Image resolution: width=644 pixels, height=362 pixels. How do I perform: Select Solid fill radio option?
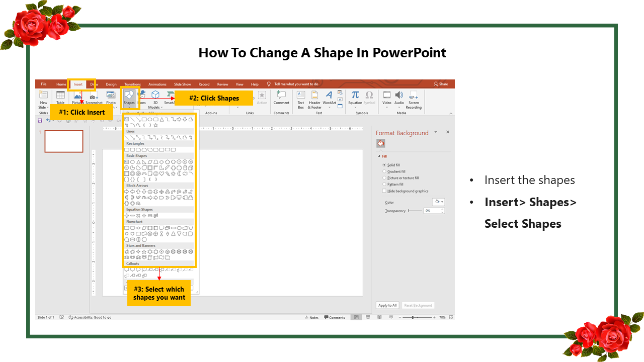click(384, 165)
